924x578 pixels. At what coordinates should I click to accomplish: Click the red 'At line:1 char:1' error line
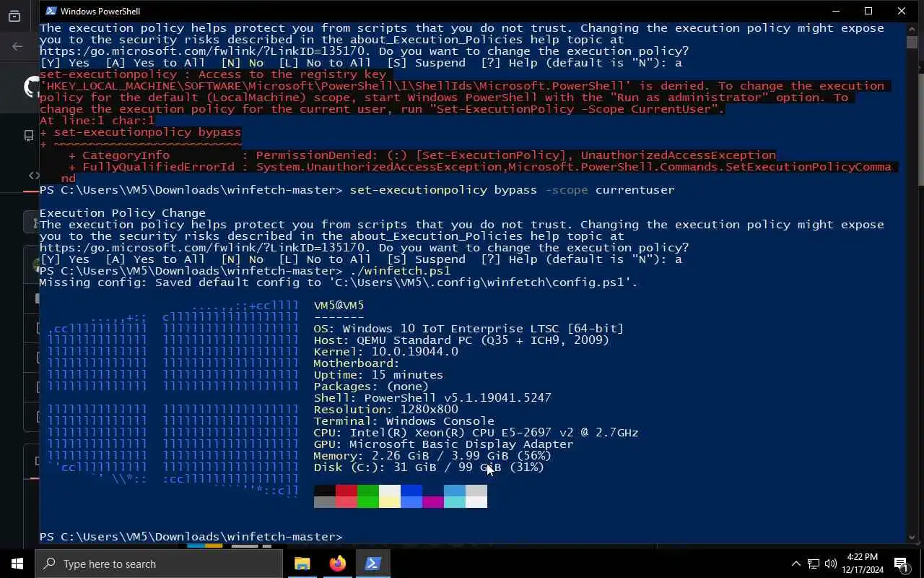[97, 121]
